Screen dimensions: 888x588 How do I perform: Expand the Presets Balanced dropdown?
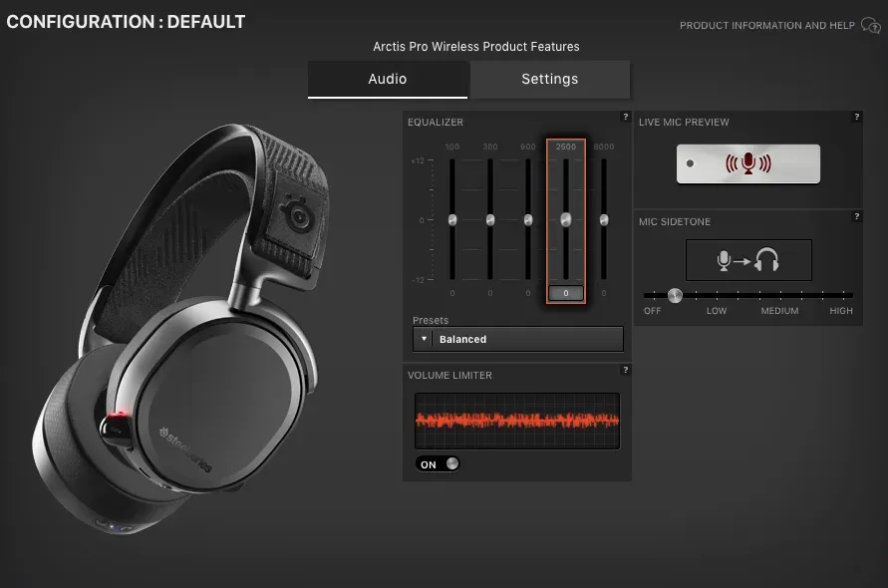518,339
